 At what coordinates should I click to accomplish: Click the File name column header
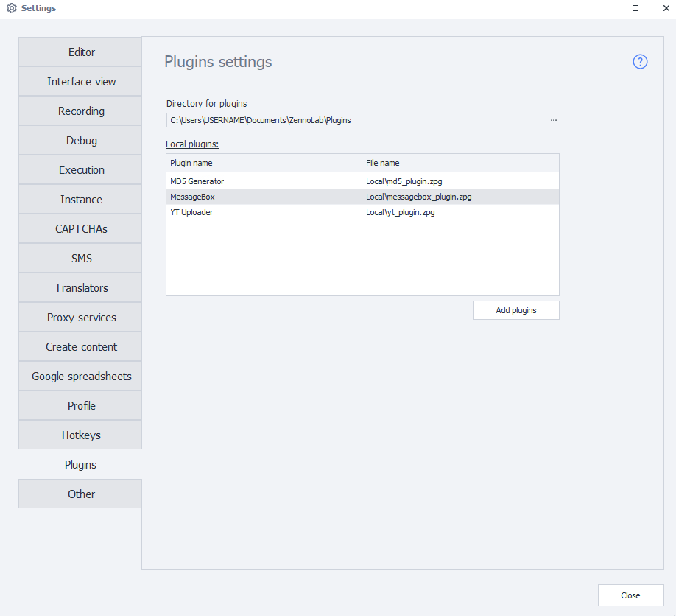pyautogui.click(x=460, y=163)
